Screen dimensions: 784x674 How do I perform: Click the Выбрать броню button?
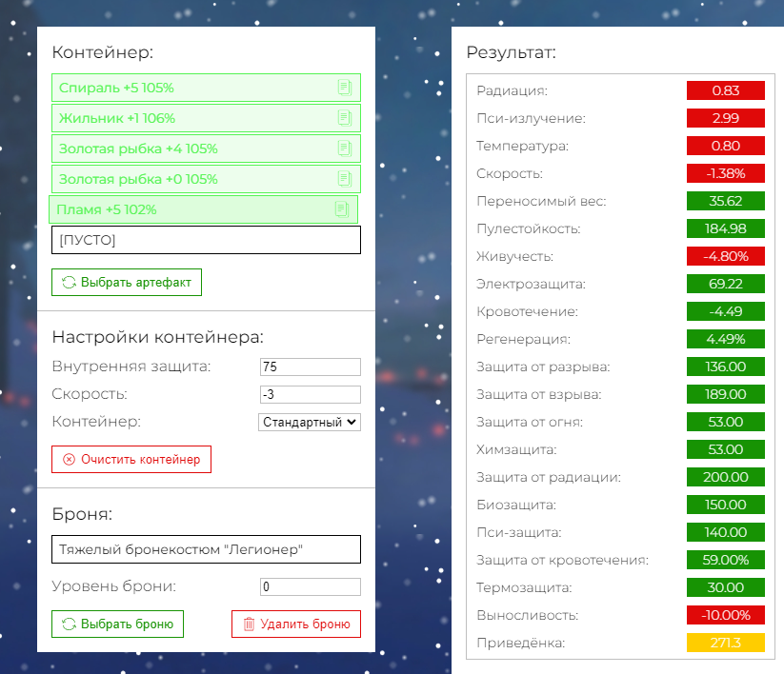click(x=117, y=624)
